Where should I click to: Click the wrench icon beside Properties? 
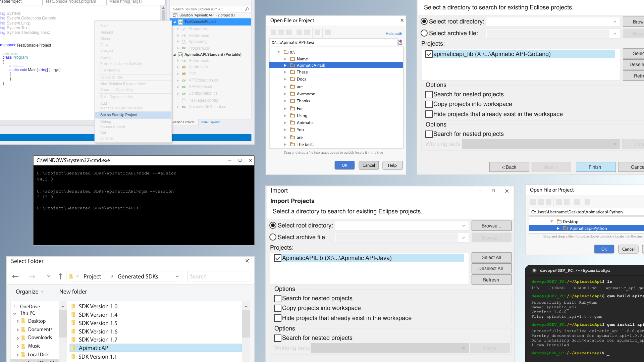coord(184,29)
